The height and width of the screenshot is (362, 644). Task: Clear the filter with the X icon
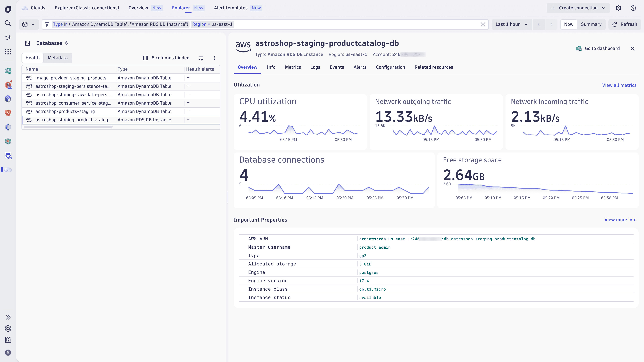click(x=483, y=24)
